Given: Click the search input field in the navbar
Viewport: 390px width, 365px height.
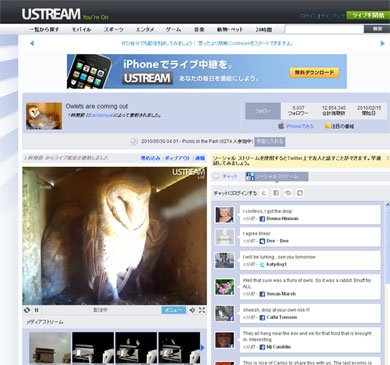Looking at the screenshot, I should click(x=324, y=29).
